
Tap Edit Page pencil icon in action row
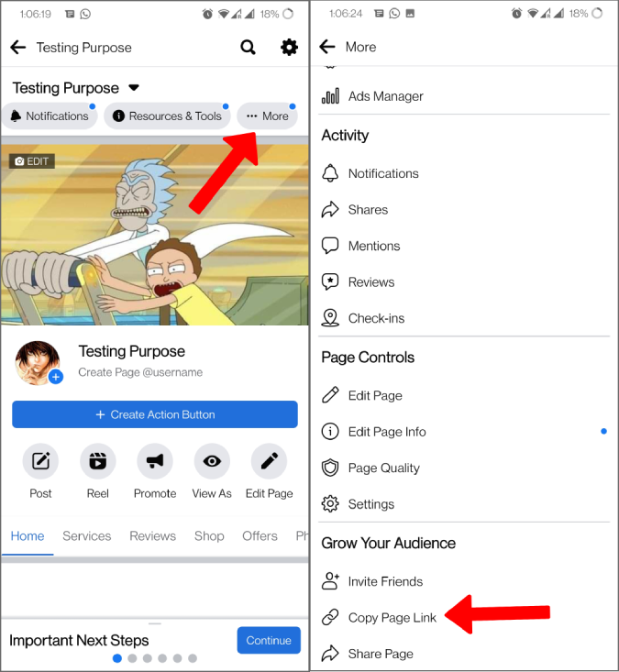(270, 461)
